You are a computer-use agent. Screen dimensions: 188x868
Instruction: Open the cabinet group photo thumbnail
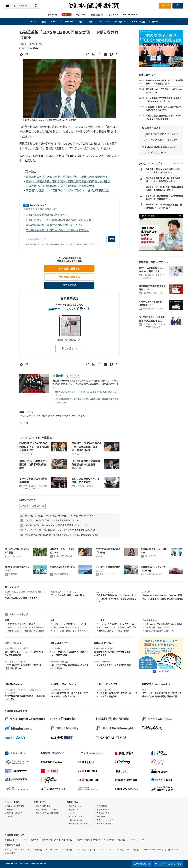[x=34, y=383]
